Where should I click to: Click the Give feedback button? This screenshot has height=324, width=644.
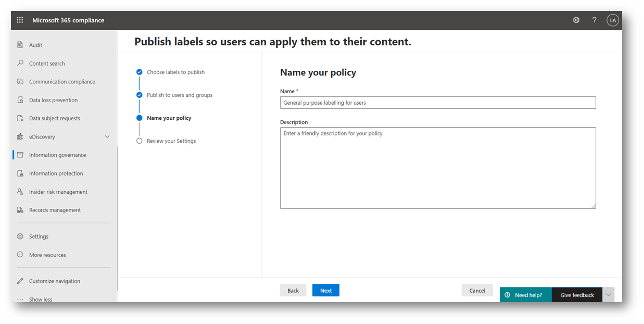tap(577, 295)
